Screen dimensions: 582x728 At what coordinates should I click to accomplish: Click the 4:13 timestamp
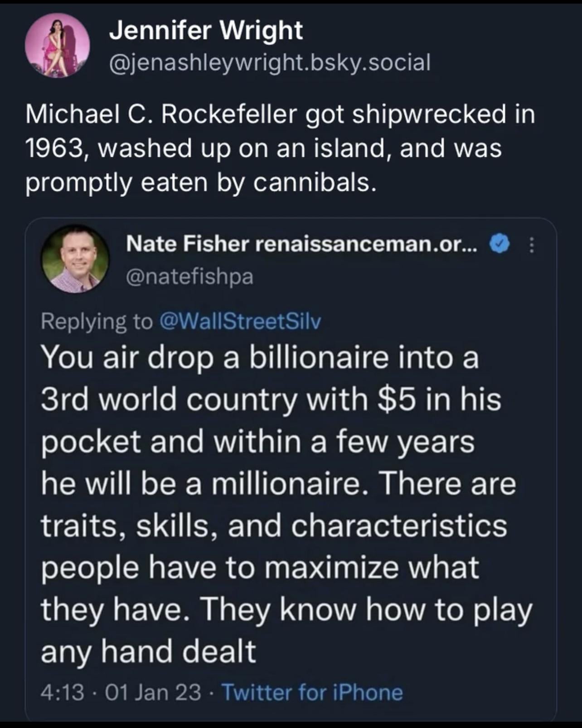point(63,692)
